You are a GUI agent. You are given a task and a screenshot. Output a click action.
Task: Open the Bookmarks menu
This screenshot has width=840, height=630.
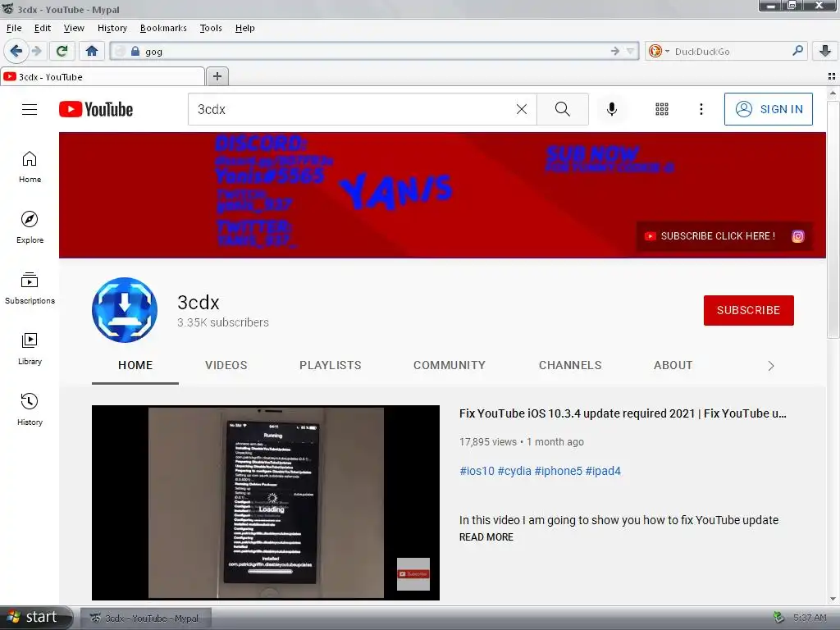click(163, 28)
